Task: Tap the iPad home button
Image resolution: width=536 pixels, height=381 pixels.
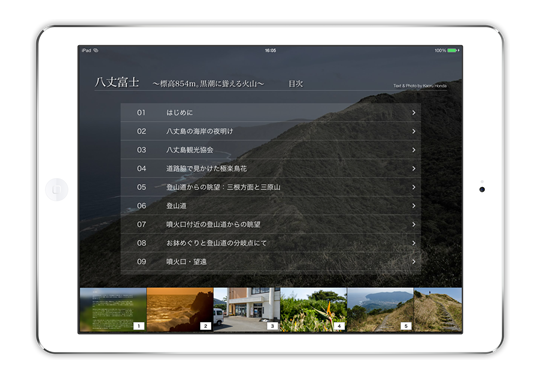Action: click(56, 189)
